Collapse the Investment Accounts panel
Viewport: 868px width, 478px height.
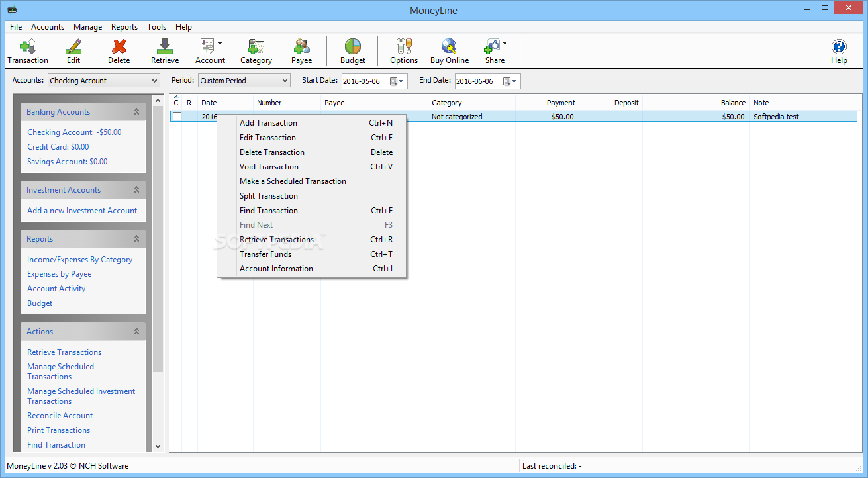click(x=137, y=190)
